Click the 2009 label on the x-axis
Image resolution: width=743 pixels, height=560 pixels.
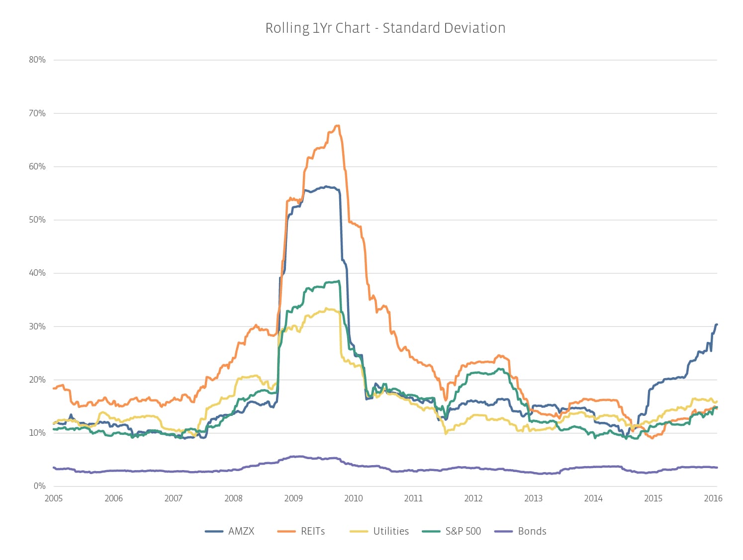click(x=293, y=498)
